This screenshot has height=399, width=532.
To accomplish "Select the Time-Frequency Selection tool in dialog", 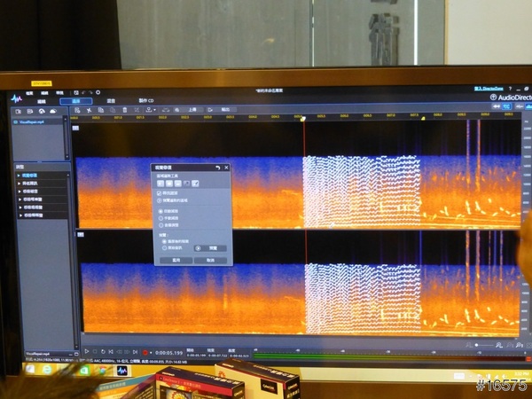I will pyautogui.click(x=169, y=184).
